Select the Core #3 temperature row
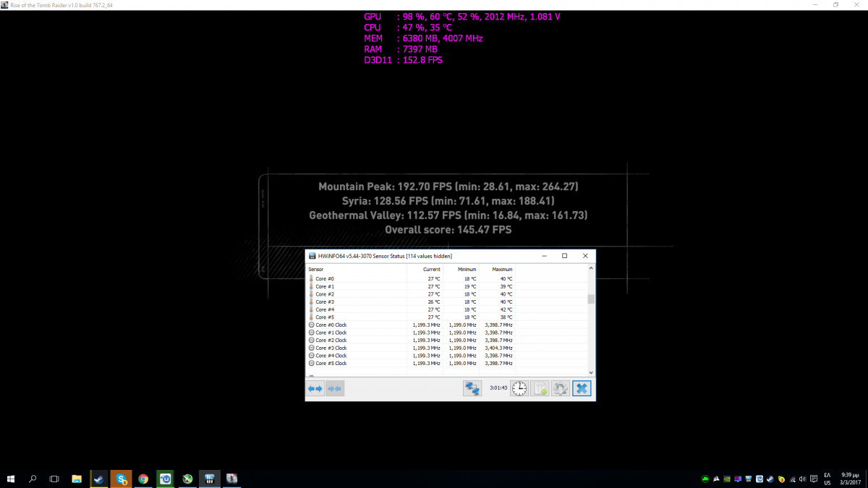 tap(446, 301)
